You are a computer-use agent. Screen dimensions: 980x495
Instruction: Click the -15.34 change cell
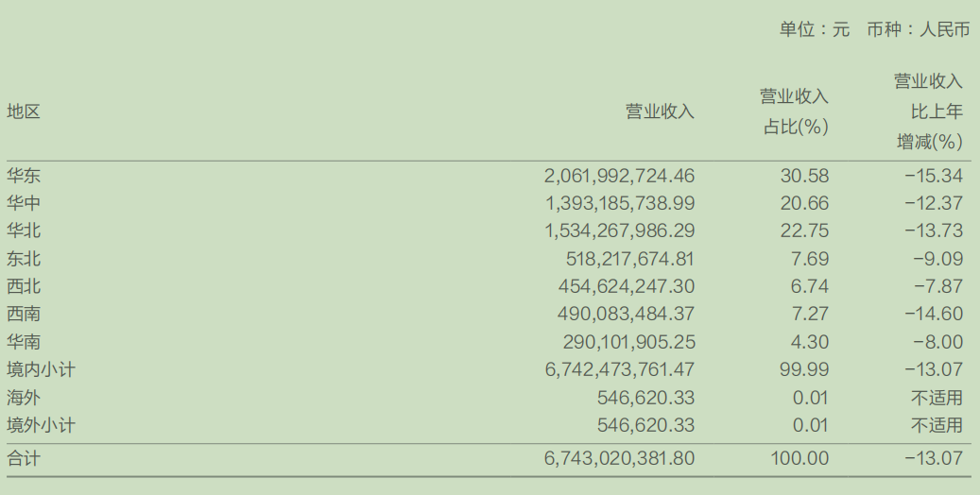pyautogui.click(x=934, y=176)
